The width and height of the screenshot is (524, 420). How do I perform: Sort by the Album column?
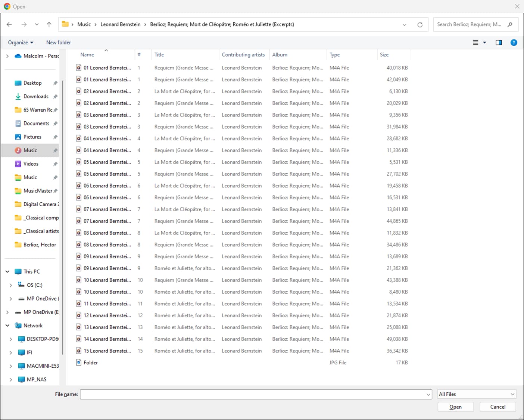point(280,55)
